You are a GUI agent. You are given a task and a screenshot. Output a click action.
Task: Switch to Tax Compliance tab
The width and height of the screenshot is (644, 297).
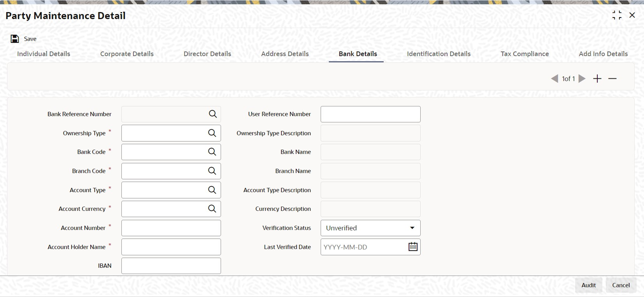[x=525, y=54]
